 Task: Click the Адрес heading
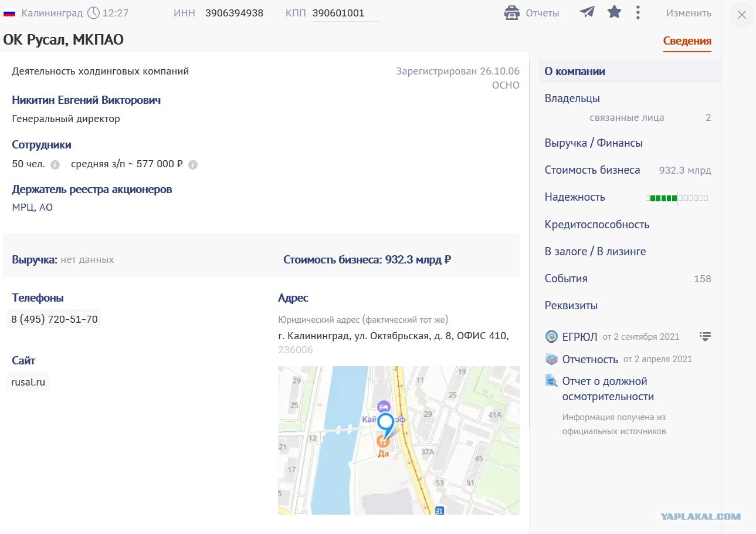tap(293, 298)
